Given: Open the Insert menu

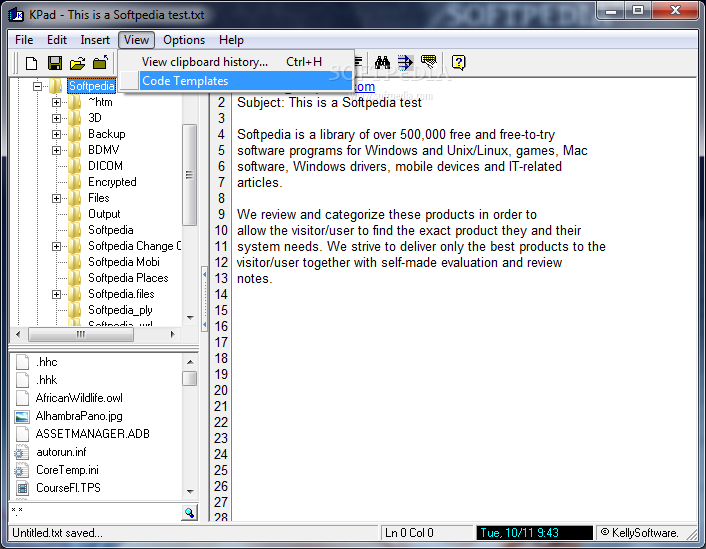Looking at the screenshot, I should pyautogui.click(x=95, y=40).
